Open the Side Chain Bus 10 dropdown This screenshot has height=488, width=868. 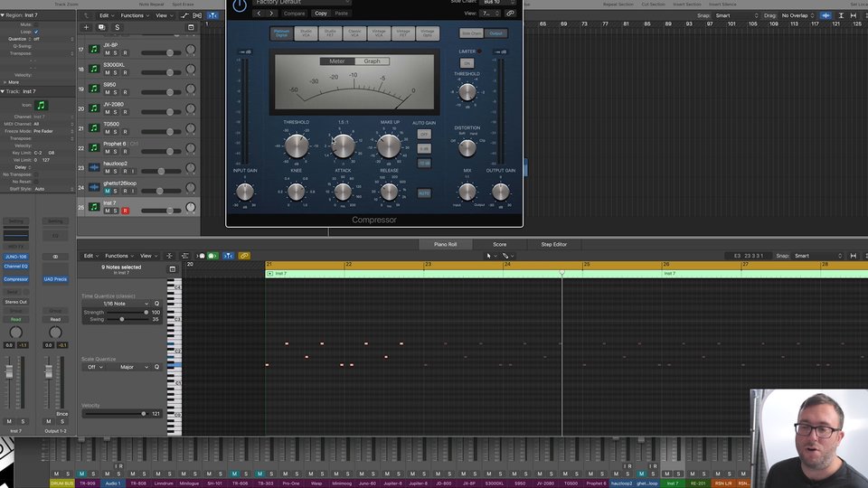(499, 2)
